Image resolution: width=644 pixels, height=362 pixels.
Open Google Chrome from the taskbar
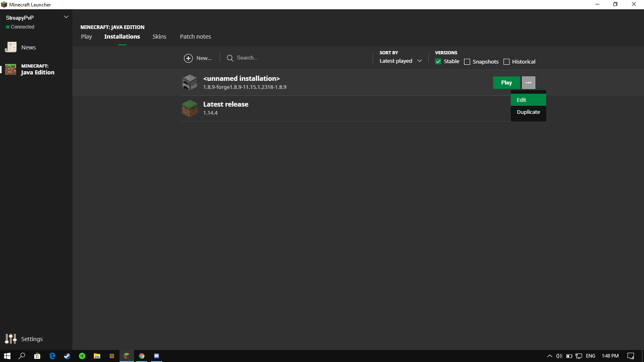[142, 356]
